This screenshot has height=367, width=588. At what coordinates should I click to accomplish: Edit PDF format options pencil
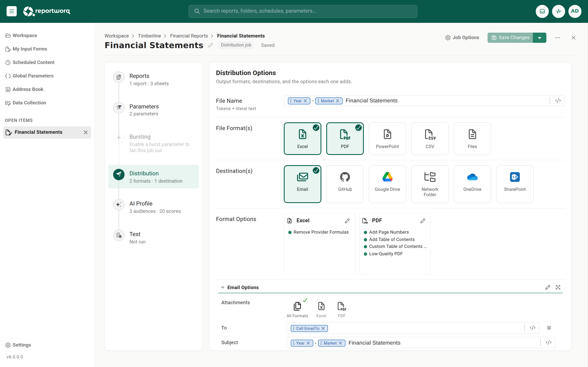423,221
